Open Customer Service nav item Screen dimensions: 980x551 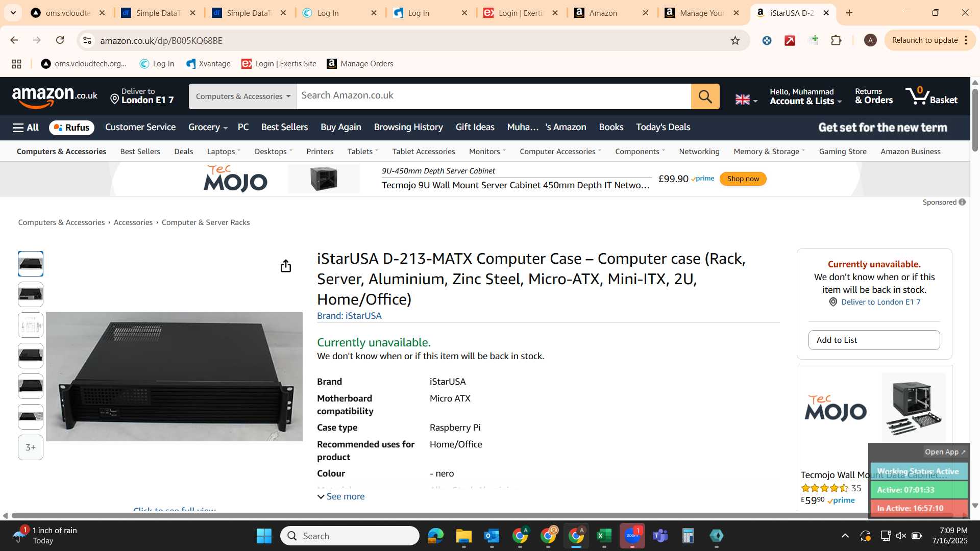click(140, 128)
